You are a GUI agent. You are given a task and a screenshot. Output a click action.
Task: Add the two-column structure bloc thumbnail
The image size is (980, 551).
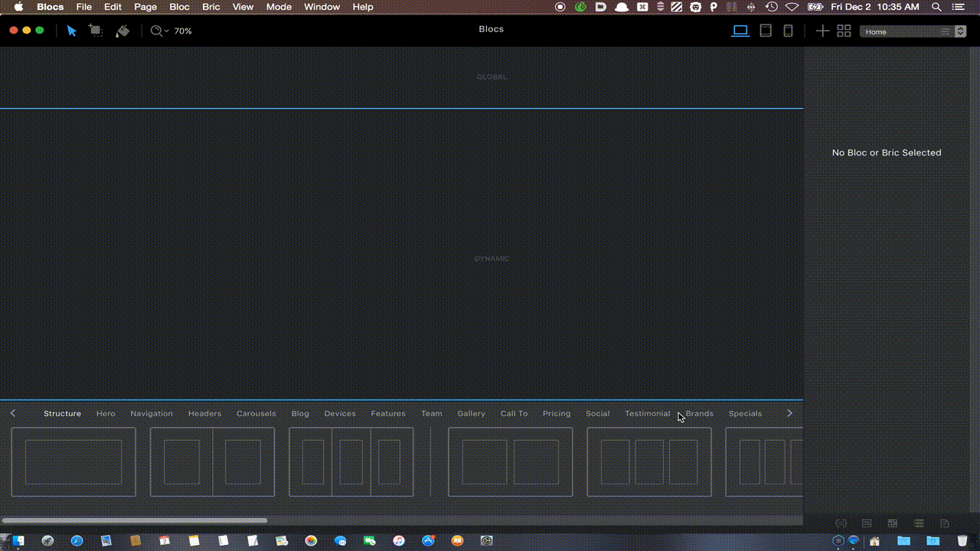coord(212,462)
